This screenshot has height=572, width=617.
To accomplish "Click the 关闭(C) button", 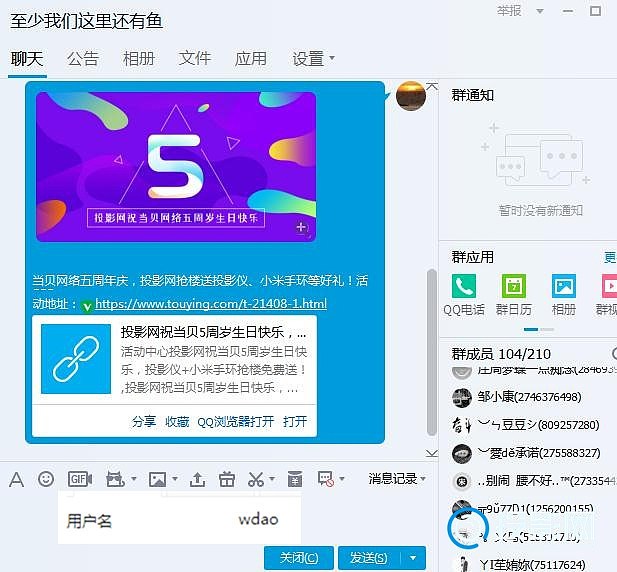I will [299, 558].
